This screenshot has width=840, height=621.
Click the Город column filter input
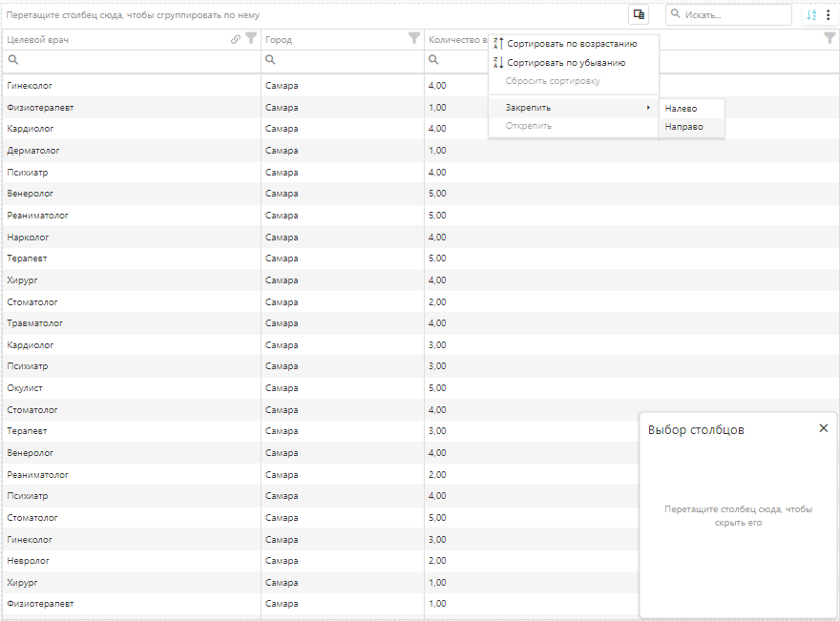click(348, 60)
